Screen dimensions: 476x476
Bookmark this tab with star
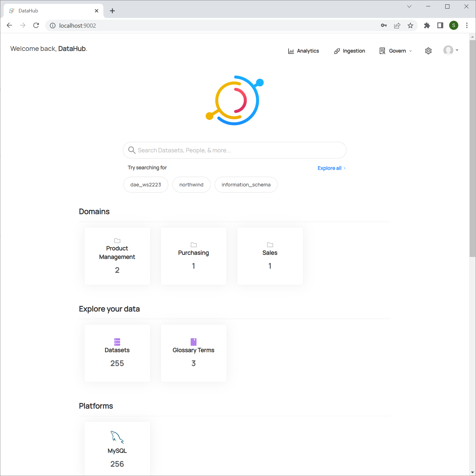(410, 25)
